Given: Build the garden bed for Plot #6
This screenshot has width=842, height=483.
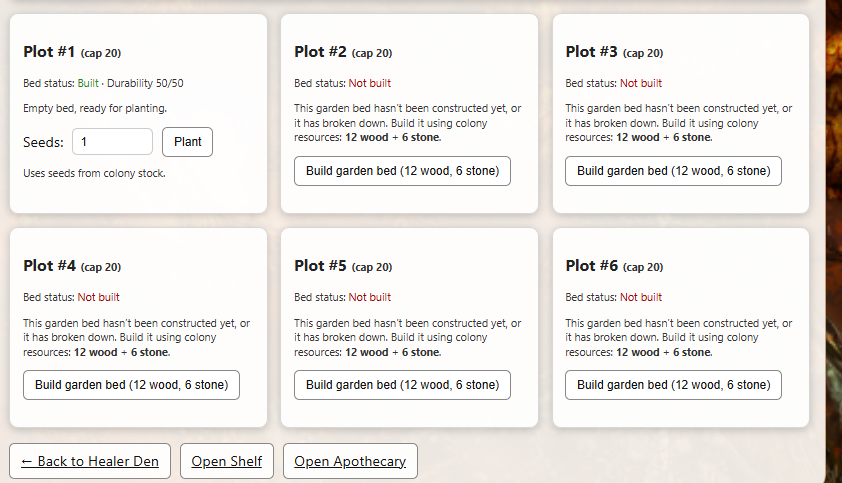Looking at the screenshot, I should [x=673, y=385].
